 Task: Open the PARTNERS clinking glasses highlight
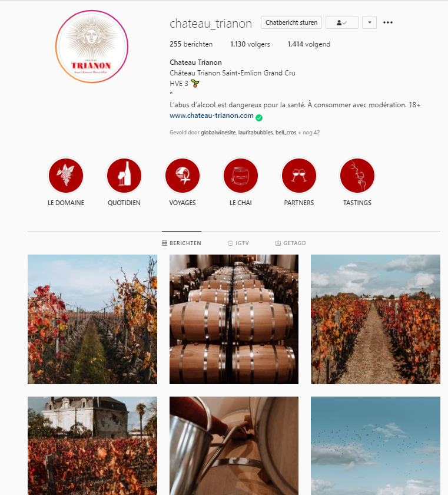pyautogui.click(x=299, y=176)
